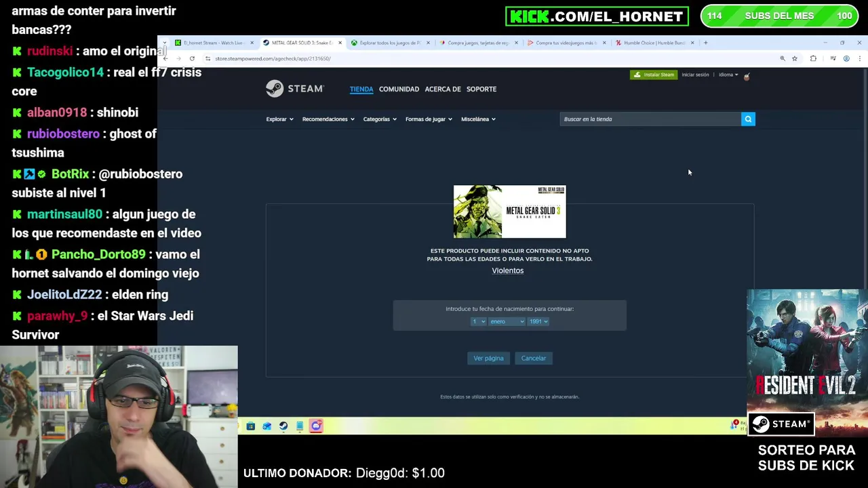Click chat username Tacogolico14

point(65,72)
